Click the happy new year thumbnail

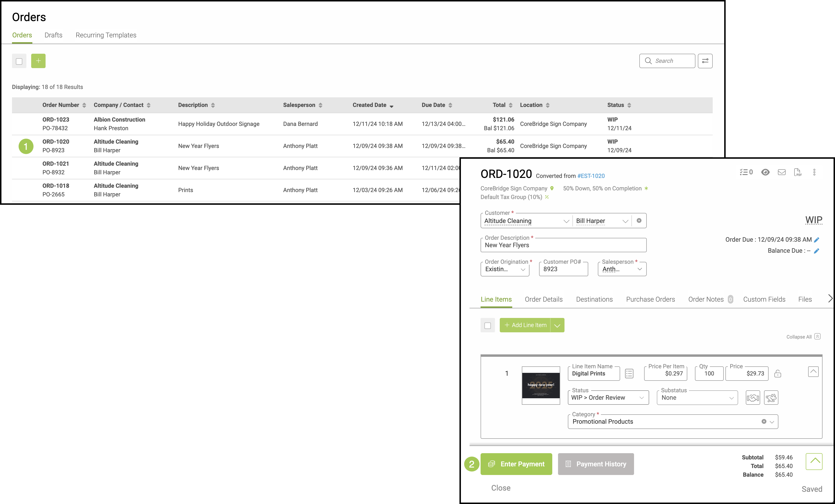pyautogui.click(x=541, y=385)
